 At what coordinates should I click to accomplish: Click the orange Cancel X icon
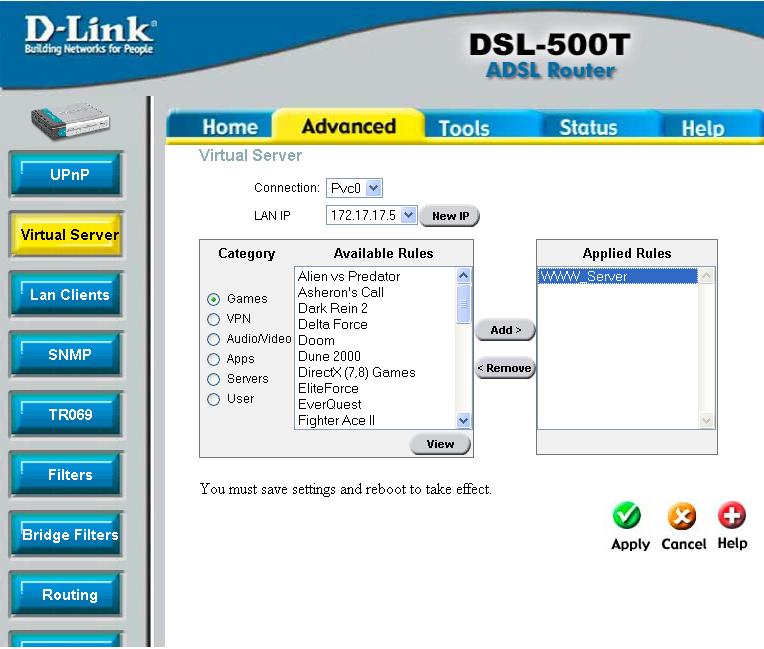pyautogui.click(x=682, y=517)
